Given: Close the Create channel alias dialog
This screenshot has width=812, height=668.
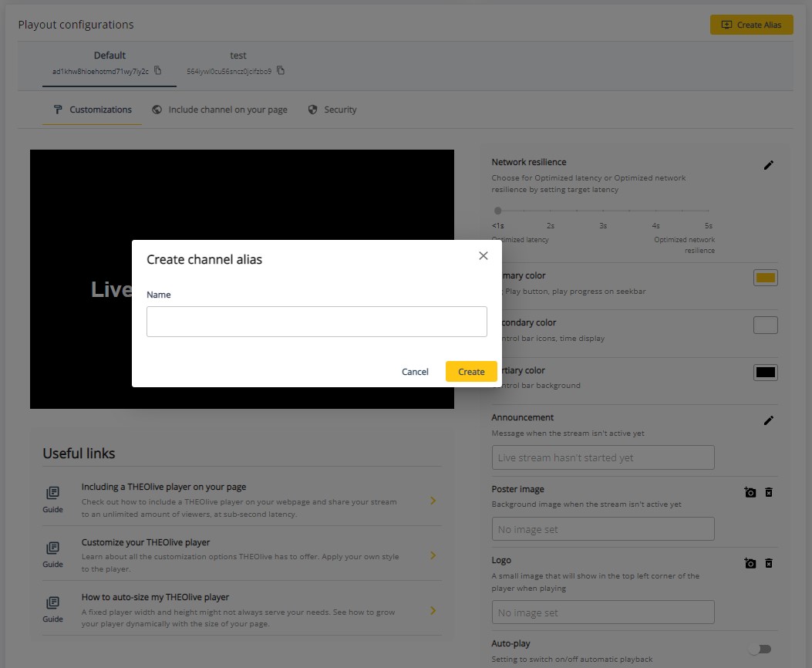Looking at the screenshot, I should click(483, 255).
